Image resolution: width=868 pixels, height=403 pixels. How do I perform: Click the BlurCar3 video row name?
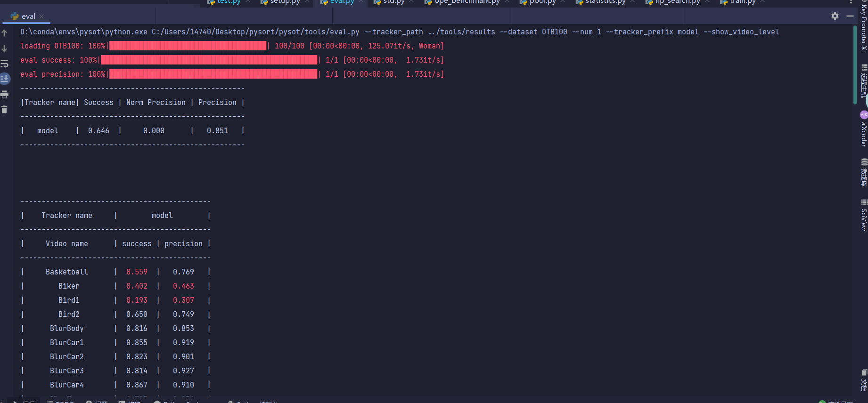point(67,371)
